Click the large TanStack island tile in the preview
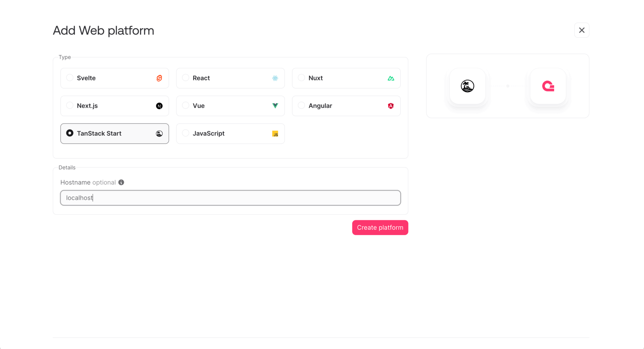The image size is (644, 349). click(x=468, y=86)
